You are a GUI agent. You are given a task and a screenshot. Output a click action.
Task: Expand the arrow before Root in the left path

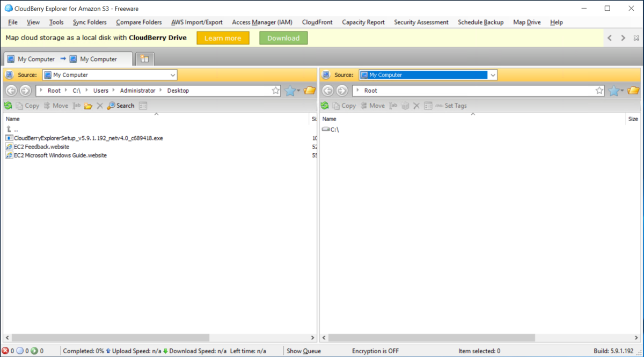41,91
